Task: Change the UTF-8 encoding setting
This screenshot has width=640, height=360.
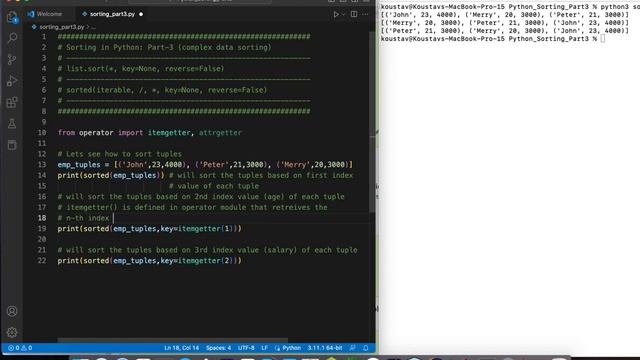Action: pyautogui.click(x=246, y=348)
